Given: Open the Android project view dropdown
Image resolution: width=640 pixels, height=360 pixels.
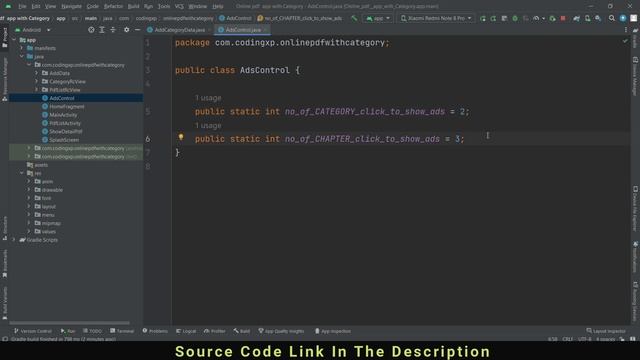Looking at the screenshot, I should coord(33,30).
